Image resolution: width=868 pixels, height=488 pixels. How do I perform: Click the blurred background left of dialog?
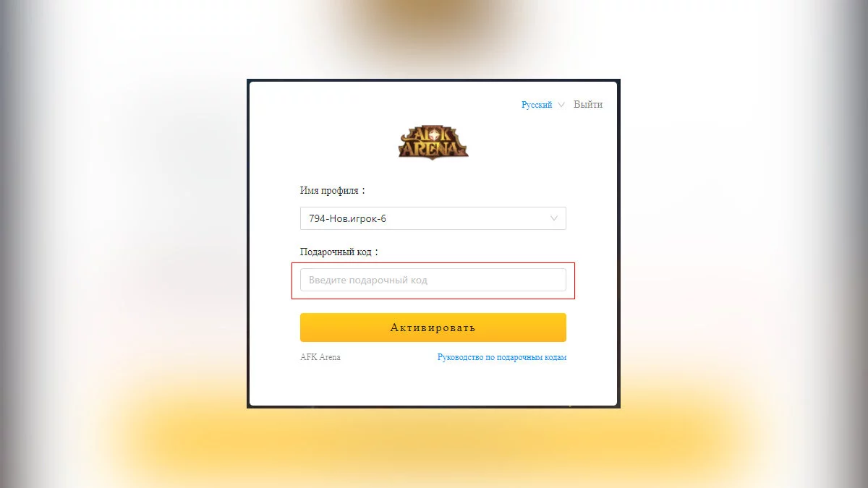pyautogui.click(x=123, y=244)
